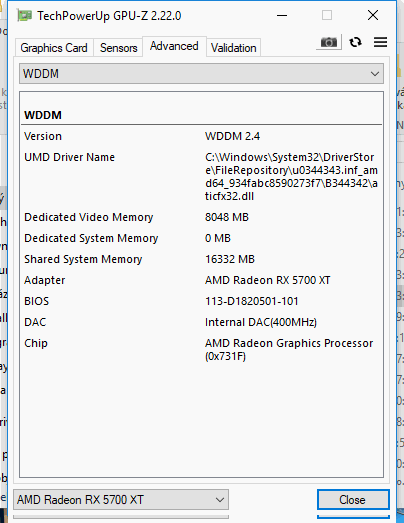Minimize the GPU-Z window
404x523 pixels.
click(282, 15)
